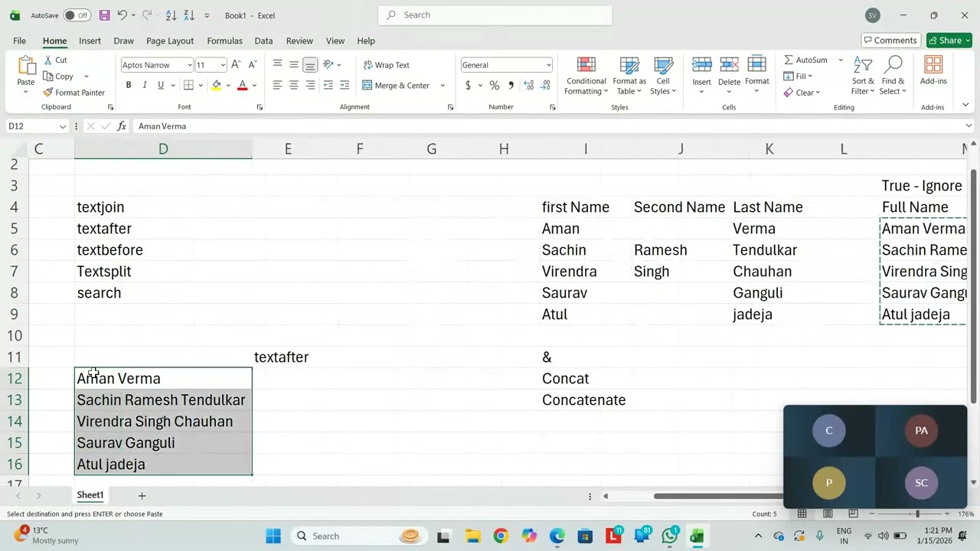Open the Formulas ribbon tab
980x551 pixels.
click(x=224, y=41)
